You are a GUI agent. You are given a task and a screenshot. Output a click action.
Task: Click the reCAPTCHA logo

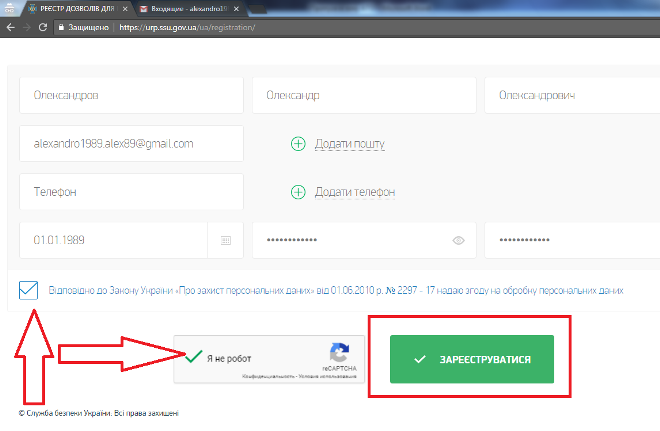339,354
